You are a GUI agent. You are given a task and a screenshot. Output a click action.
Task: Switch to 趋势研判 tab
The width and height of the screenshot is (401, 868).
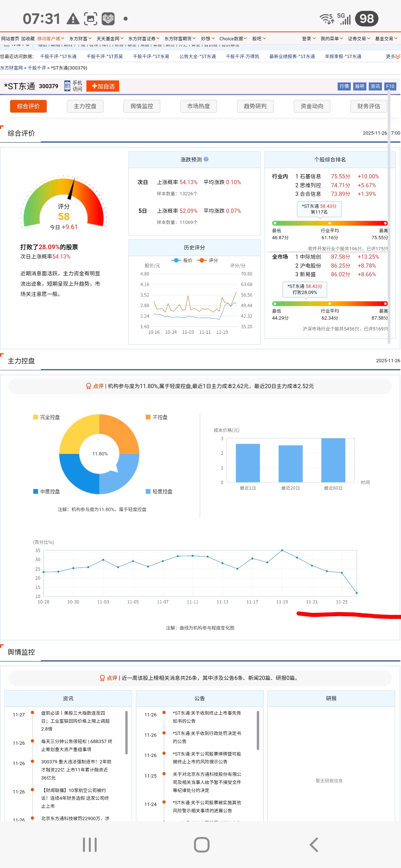point(255,106)
